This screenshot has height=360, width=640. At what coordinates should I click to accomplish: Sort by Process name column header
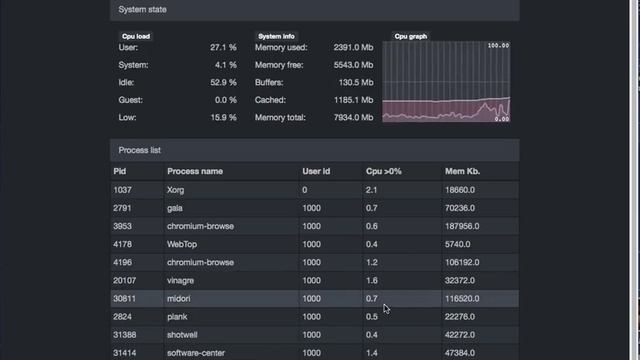(195, 171)
